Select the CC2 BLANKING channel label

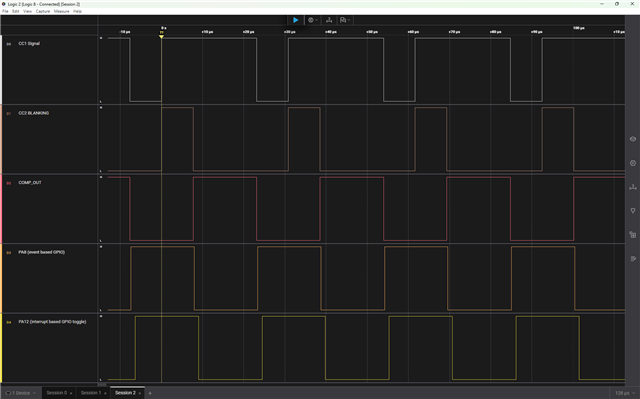point(33,113)
